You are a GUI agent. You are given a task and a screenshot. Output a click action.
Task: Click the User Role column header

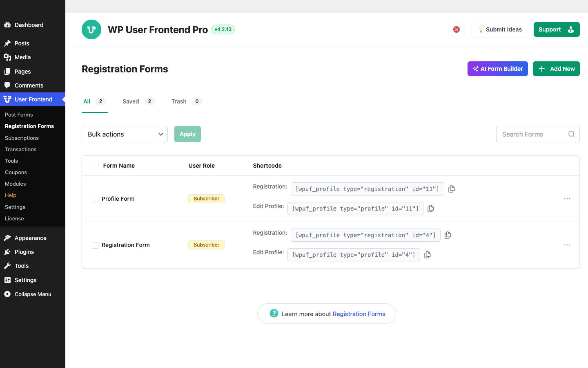click(x=201, y=166)
